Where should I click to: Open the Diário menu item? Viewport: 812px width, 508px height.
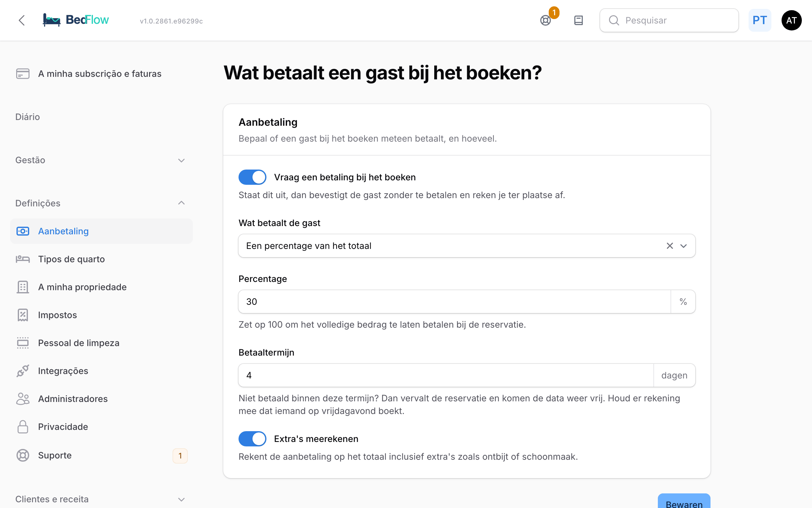(28, 117)
